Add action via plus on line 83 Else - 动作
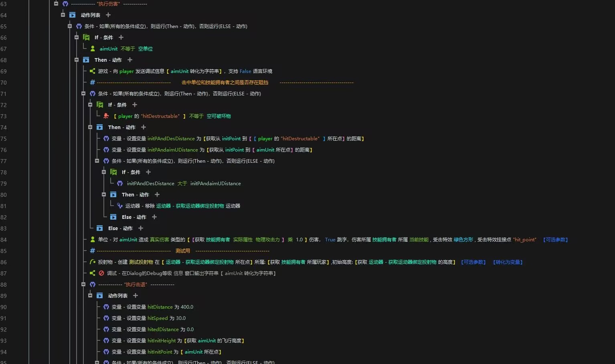615x364 pixels. (x=141, y=228)
